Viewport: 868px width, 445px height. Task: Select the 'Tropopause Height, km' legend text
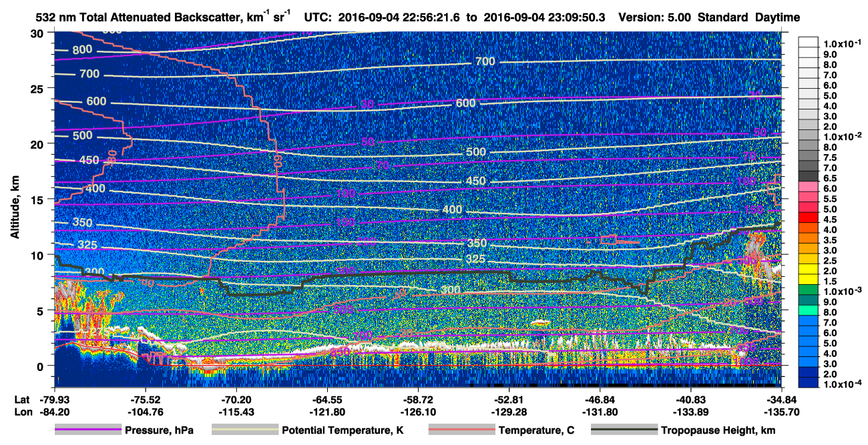(718, 431)
